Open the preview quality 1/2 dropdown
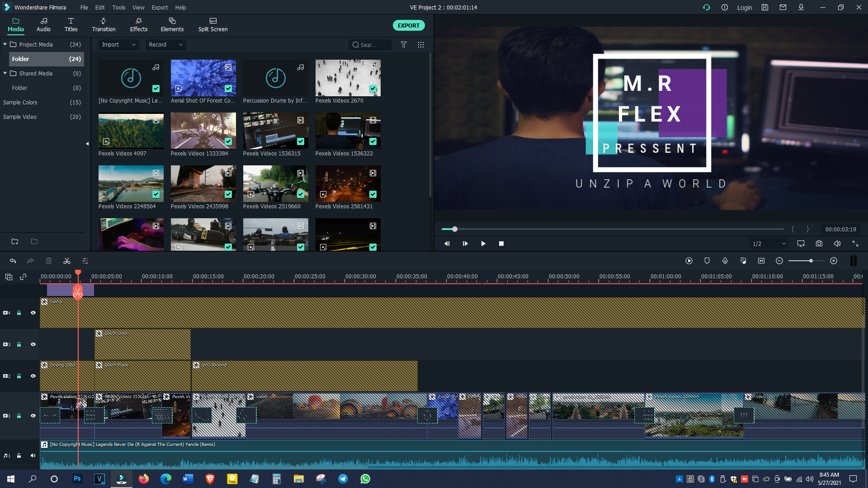 [769, 244]
